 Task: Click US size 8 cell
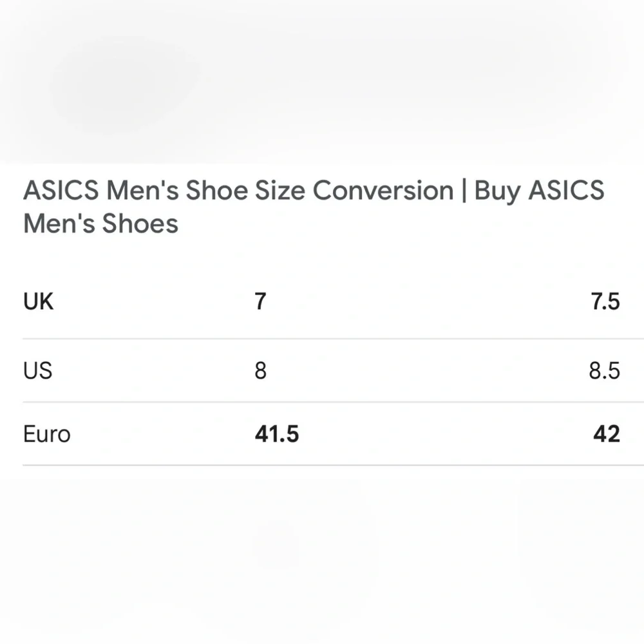click(x=260, y=370)
